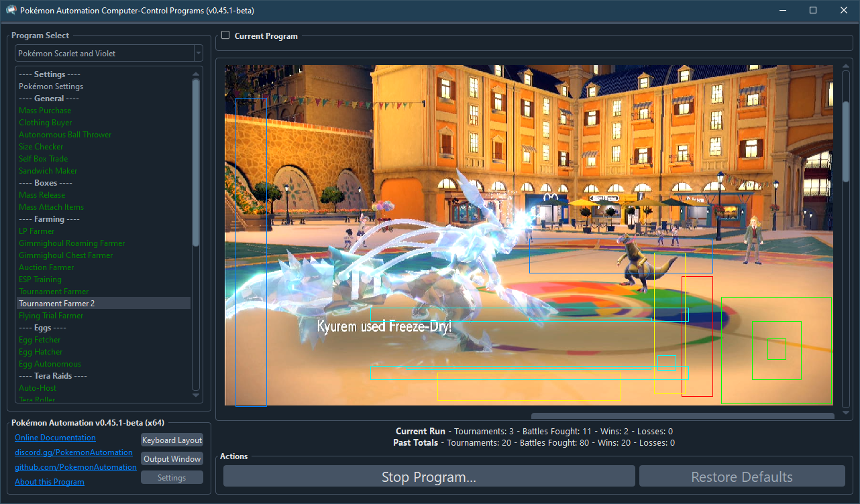Viewport: 860px width, 504px height.
Task: Open Pokémon Settings entry
Action: click(51, 86)
